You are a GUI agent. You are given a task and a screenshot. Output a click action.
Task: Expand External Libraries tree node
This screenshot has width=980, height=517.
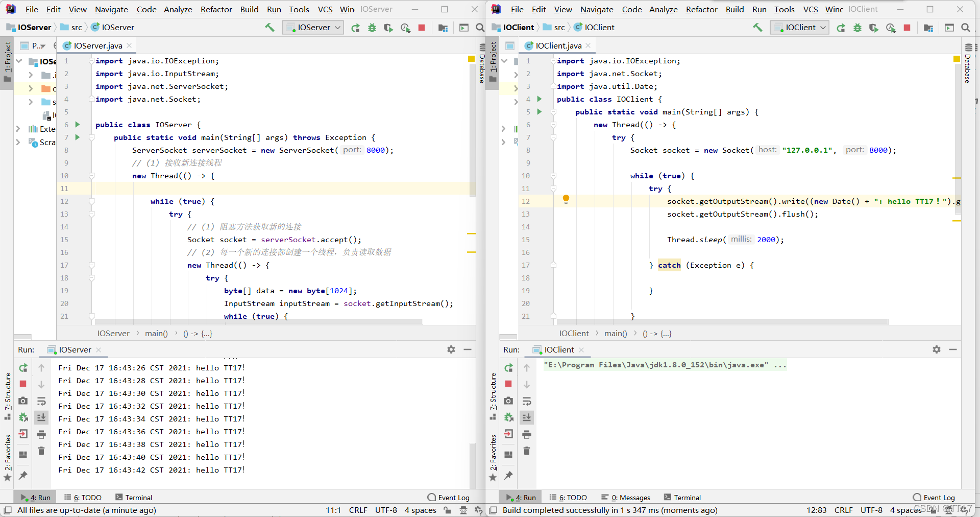coord(18,129)
